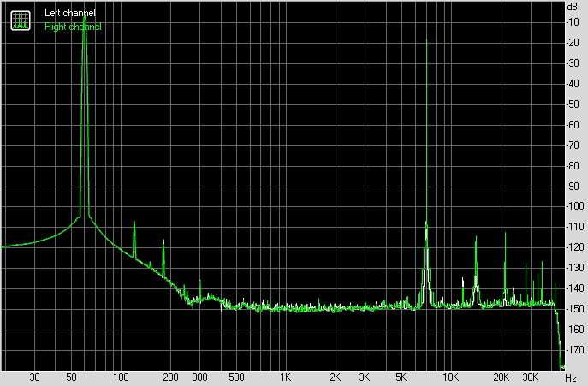
Task: Click the '500' frequency axis label
Action: coord(236,377)
